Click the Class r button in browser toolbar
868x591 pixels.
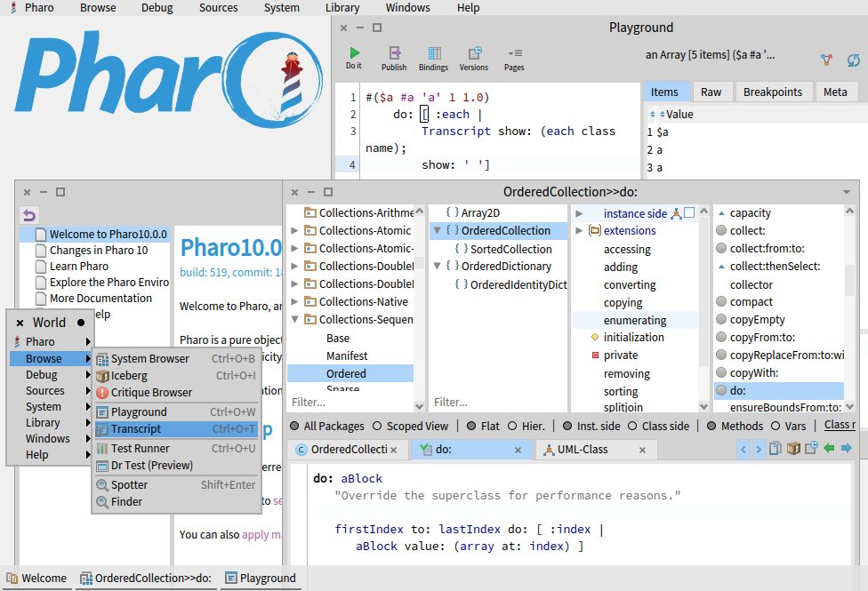coord(840,425)
